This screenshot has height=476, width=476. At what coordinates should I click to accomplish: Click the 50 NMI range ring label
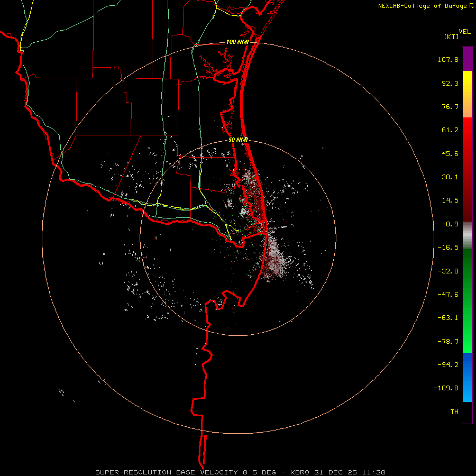(x=238, y=140)
